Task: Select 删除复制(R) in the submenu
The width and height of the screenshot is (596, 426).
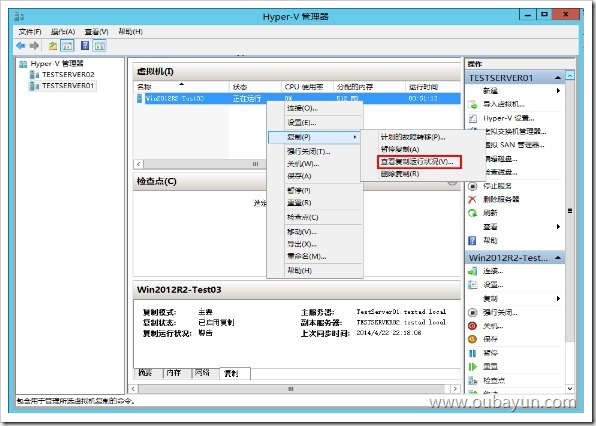Action: (400, 174)
